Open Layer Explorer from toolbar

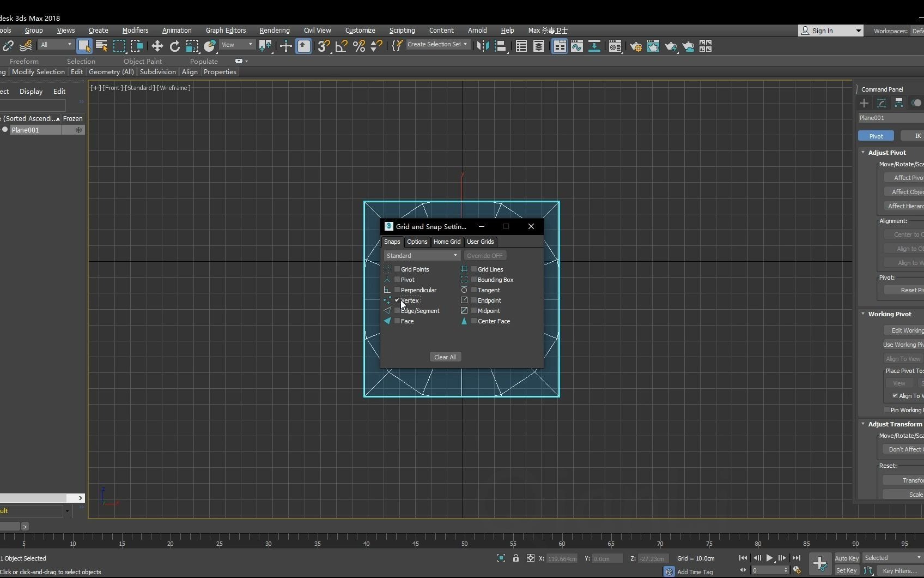point(539,46)
